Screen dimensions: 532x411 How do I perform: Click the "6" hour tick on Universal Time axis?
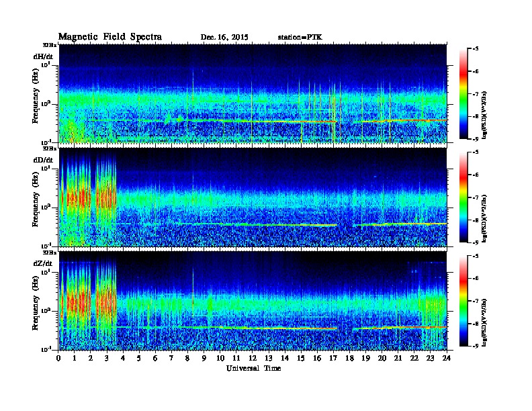(x=155, y=358)
